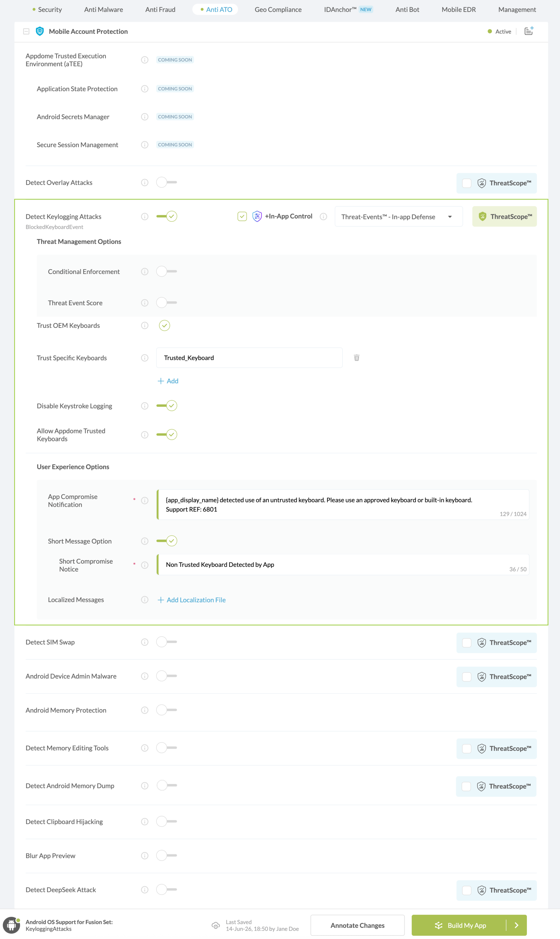This screenshot has height=939, width=560.
Task: Enable Detect Overlay Attacks toggle
Action: (x=167, y=182)
